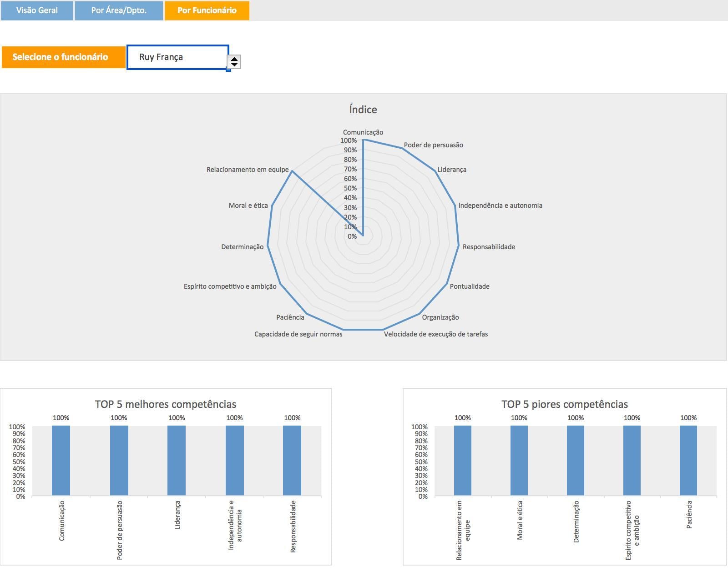
Task: Click the Moral e ética bar in piores chart
Action: coord(519,460)
